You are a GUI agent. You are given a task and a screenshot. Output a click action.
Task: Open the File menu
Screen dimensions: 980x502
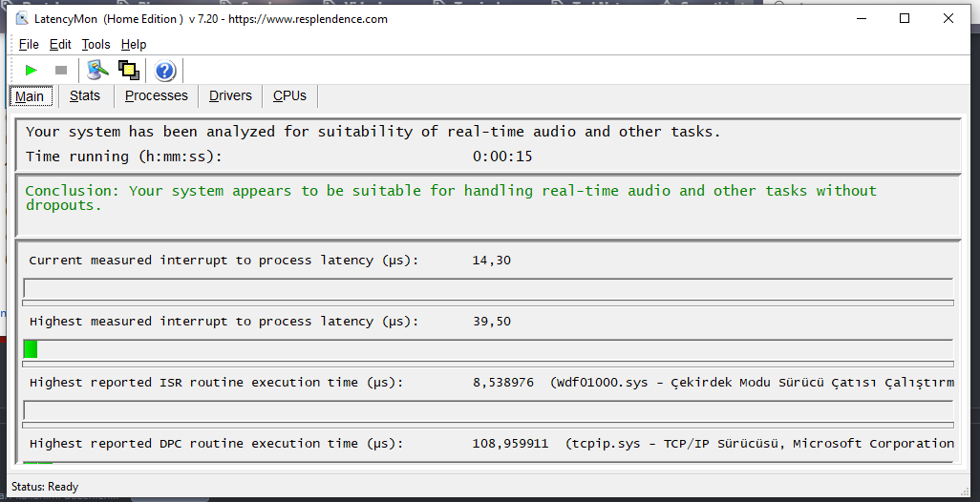point(29,44)
